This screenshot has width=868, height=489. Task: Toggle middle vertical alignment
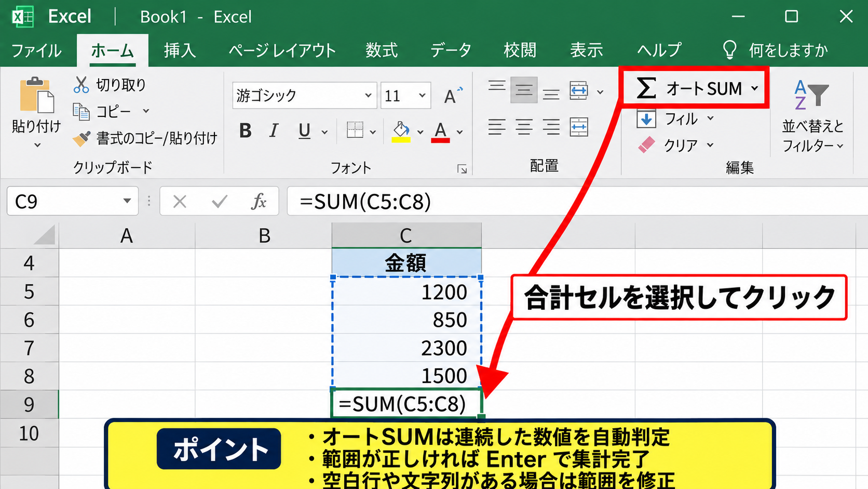pyautogui.click(x=524, y=90)
